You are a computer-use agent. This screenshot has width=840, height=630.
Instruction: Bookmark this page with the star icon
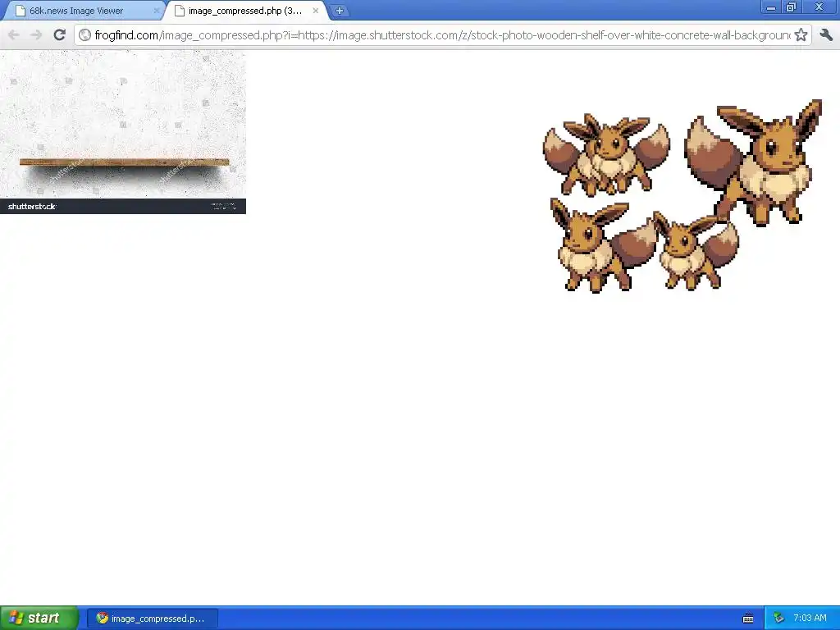(x=801, y=35)
